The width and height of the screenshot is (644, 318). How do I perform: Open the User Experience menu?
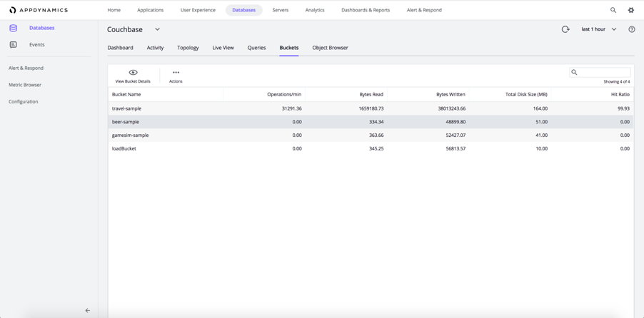[x=198, y=10]
